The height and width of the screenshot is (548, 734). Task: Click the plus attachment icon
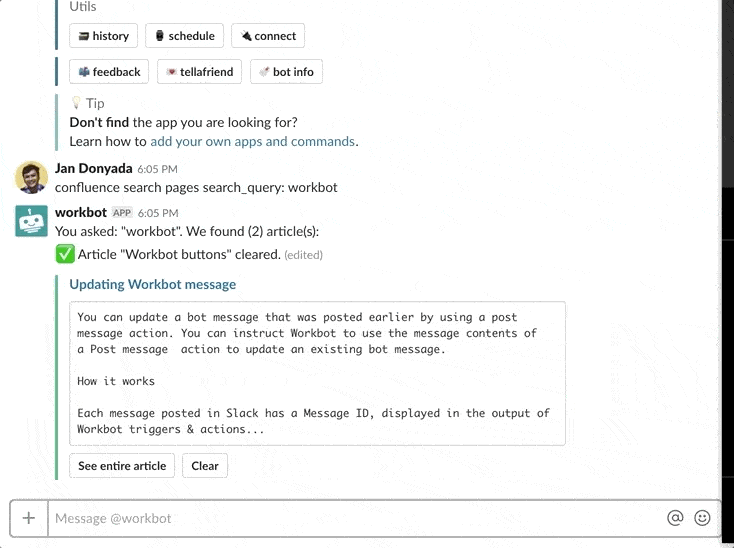pyautogui.click(x=29, y=518)
